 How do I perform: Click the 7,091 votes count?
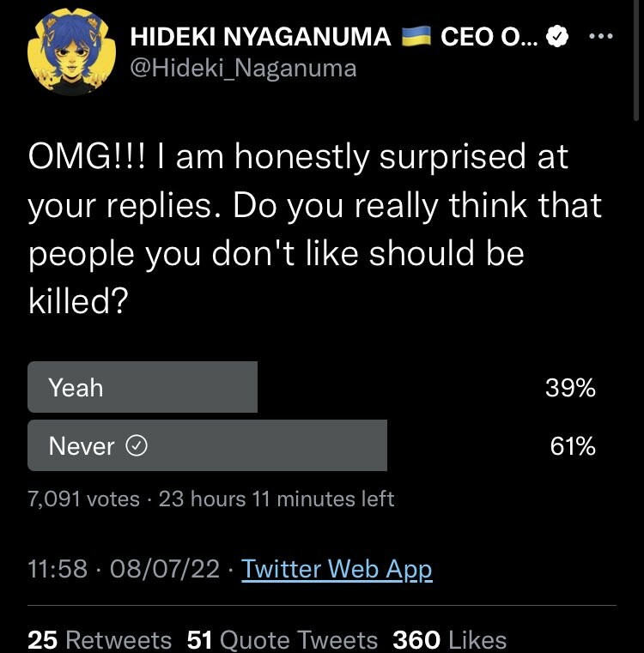coord(83,499)
